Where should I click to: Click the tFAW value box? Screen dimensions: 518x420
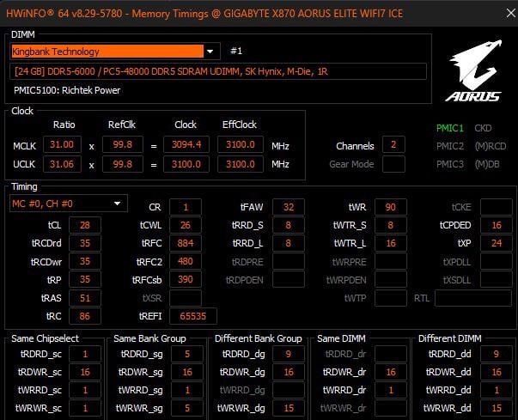tap(289, 207)
